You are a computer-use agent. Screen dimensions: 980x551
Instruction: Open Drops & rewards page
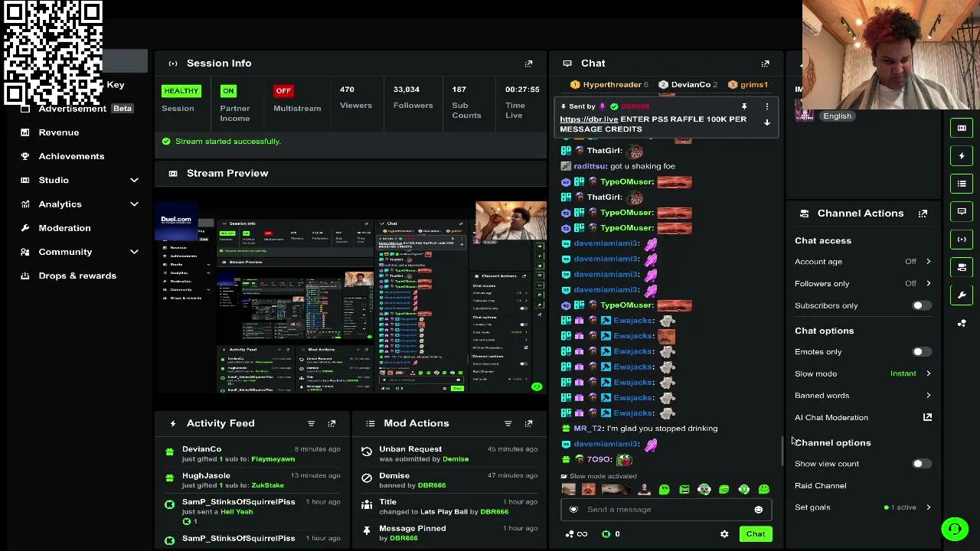tap(77, 275)
